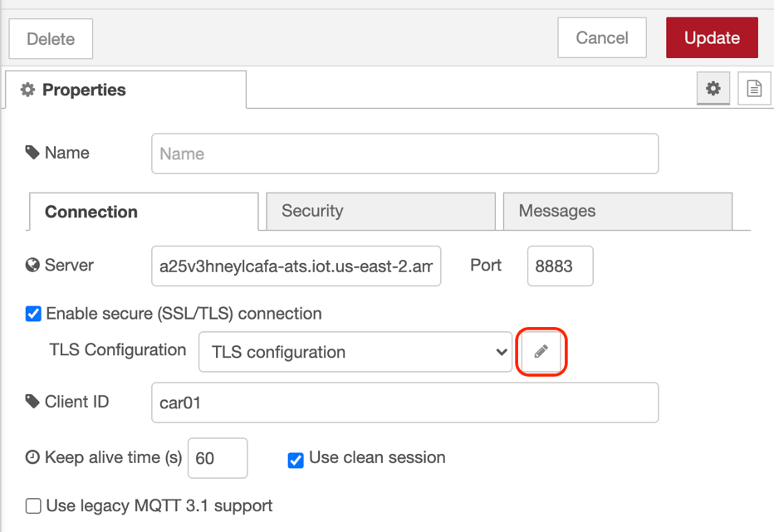Open the TLS configuration dropdown

click(x=355, y=351)
